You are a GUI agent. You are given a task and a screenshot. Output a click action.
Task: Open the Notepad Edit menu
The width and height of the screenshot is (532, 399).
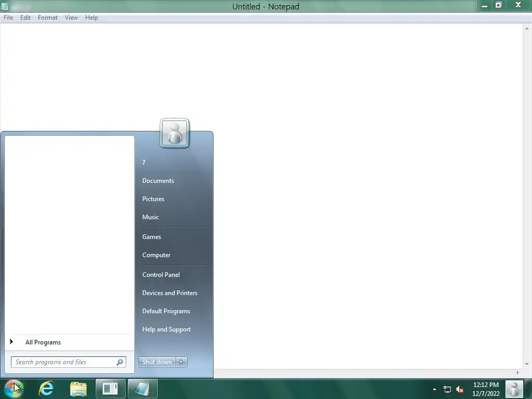click(25, 18)
